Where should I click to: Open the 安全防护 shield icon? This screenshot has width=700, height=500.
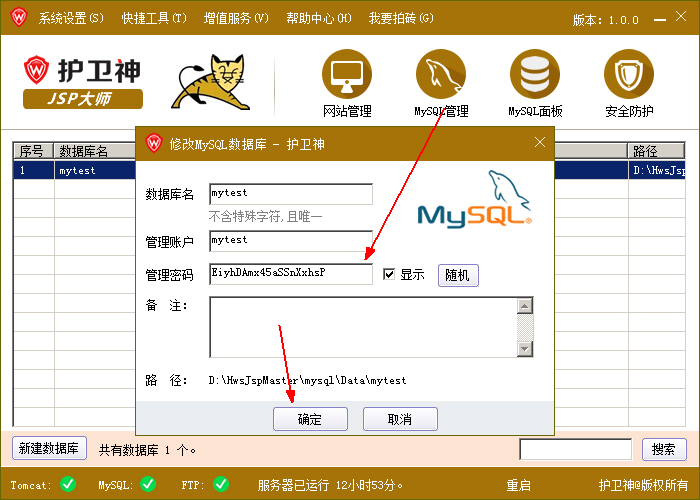point(629,74)
